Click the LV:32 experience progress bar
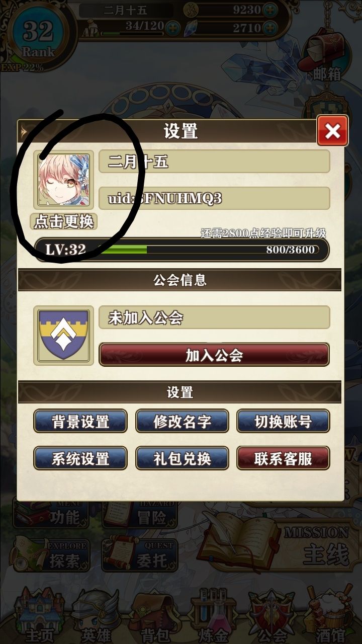 [x=182, y=250]
